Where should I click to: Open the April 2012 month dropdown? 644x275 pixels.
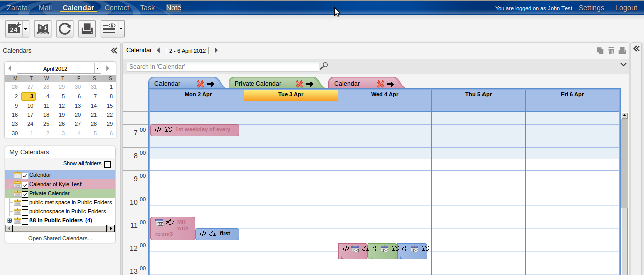(98, 68)
